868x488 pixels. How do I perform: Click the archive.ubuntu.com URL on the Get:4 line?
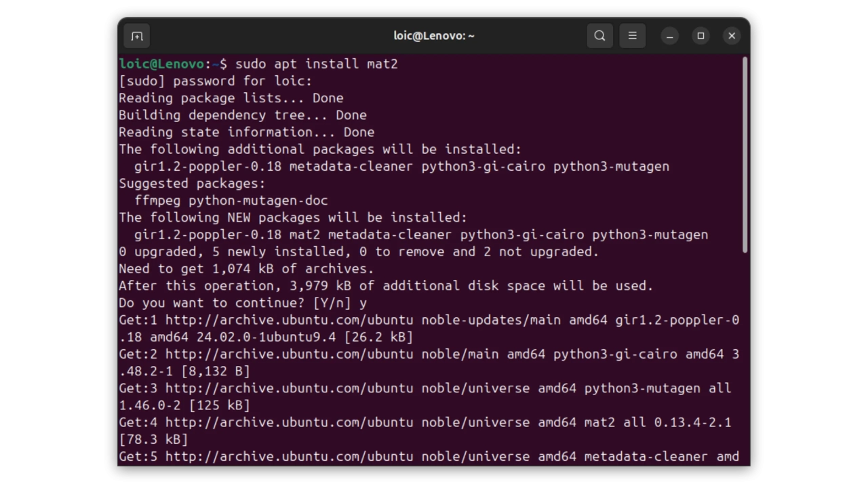pos(289,422)
